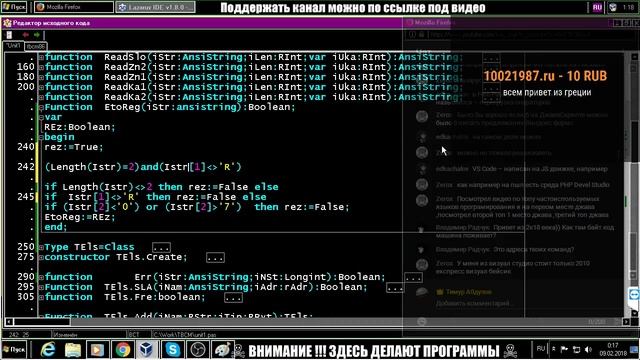Click the collapsed ... box after Err function
This screenshot has width=640, height=360.
click(413, 278)
